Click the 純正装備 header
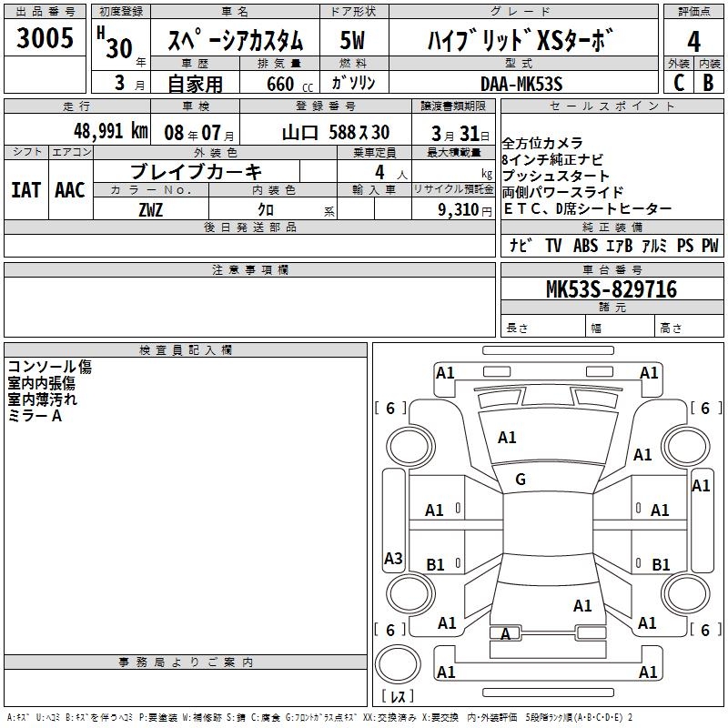Viewport: 728px width, 728px height. point(612,227)
